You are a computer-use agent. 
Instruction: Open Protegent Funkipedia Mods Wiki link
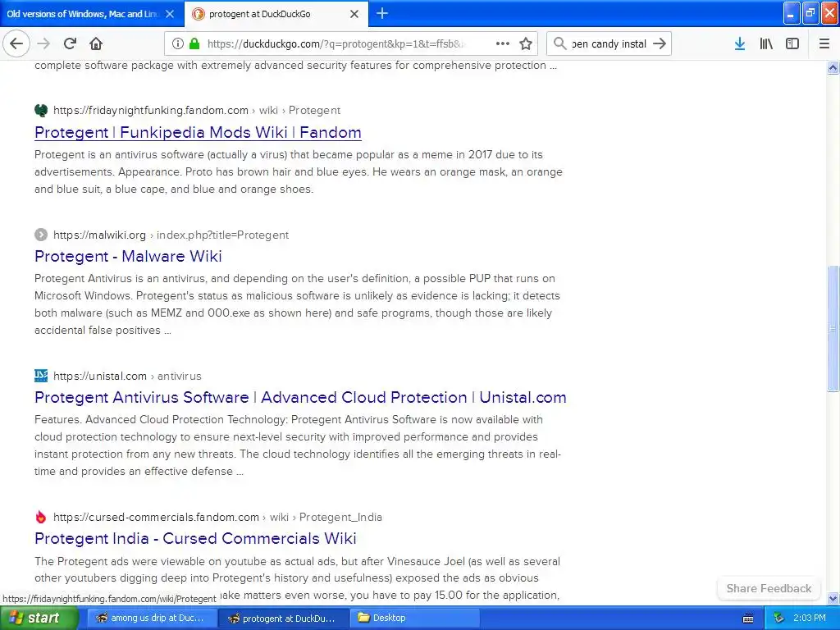198,132
